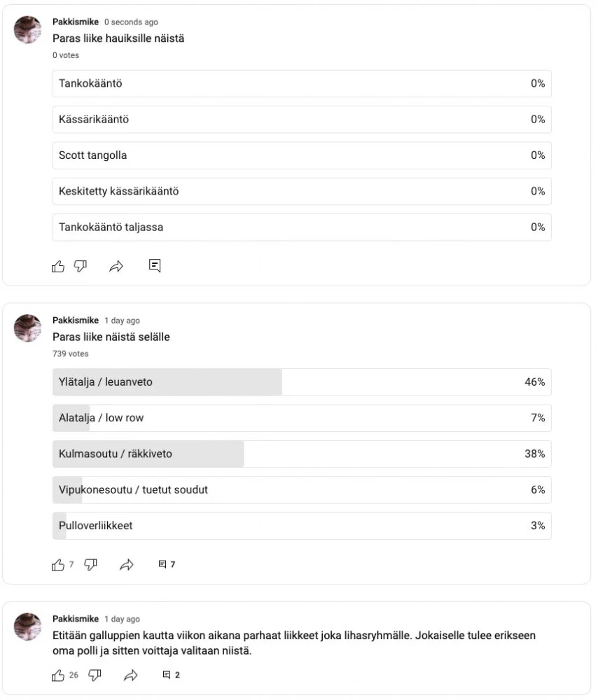Dislike the back exercise poll post
598x700 pixels.
click(x=90, y=565)
